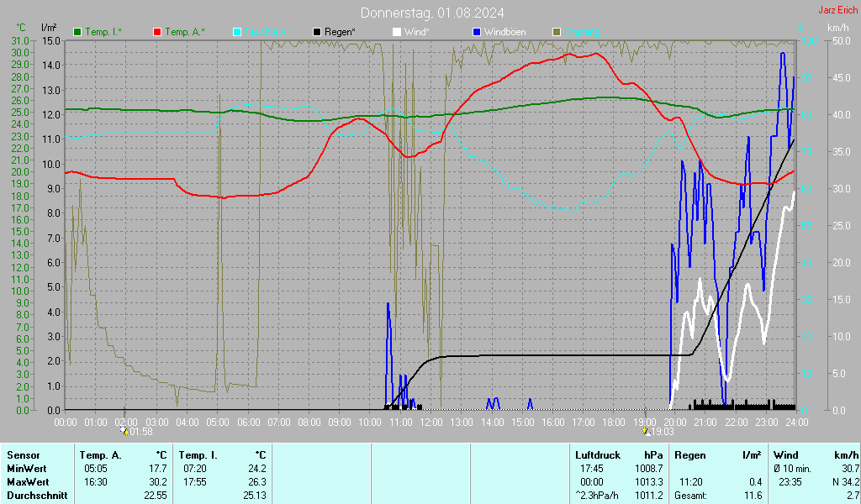Screen dimensions: 861x504
Task: Click the MaxWert row label
Action: click(x=27, y=482)
